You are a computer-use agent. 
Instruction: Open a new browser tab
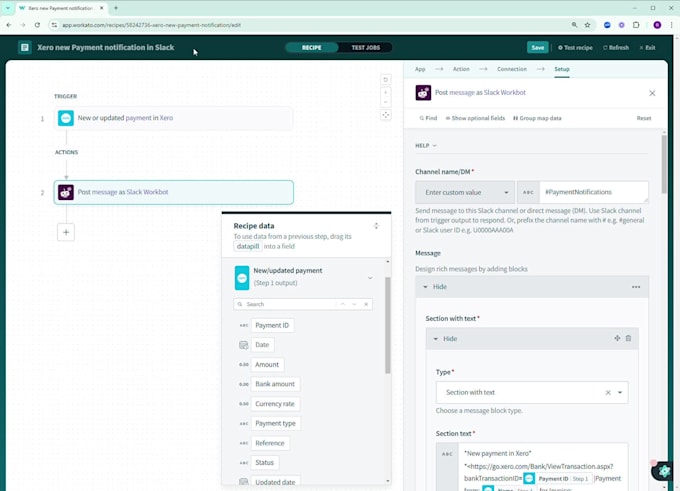[x=116, y=8]
